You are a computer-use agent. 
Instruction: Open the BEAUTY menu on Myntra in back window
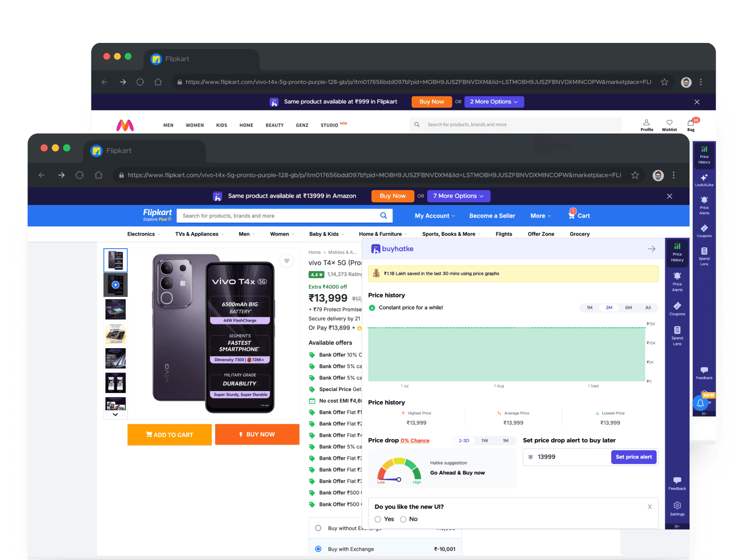[x=275, y=125]
